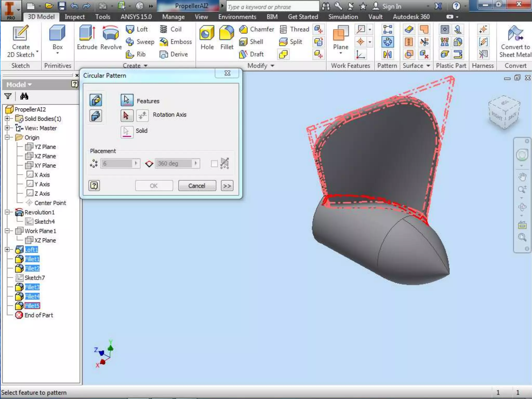Click the Features selection arrow button
The image size is (532, 399).
click(x=127, y=100)
